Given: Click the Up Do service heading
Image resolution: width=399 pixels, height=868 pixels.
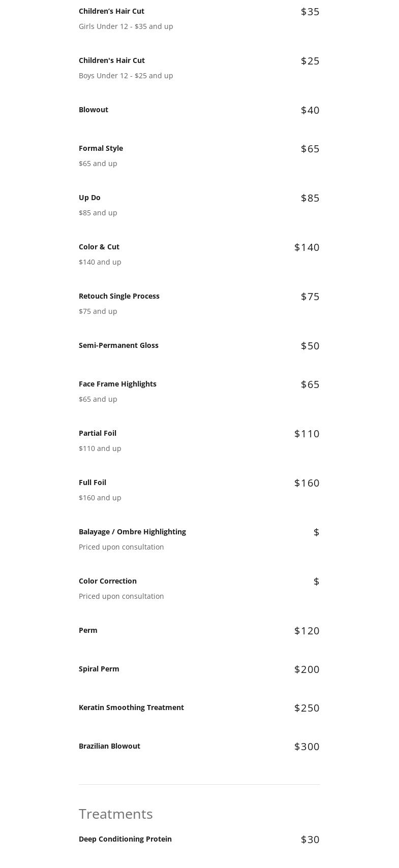Looking at the screenshot, I should 89,198.
